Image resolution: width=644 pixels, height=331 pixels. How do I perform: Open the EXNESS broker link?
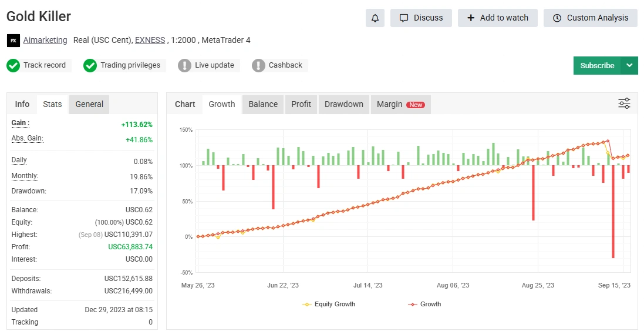pos(150,41)
